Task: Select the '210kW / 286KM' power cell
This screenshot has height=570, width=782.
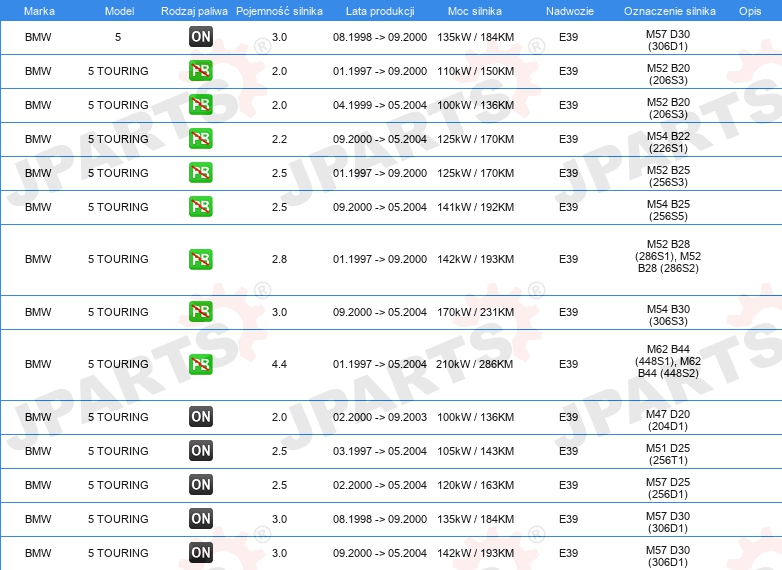Action: (x=474, y=364)
